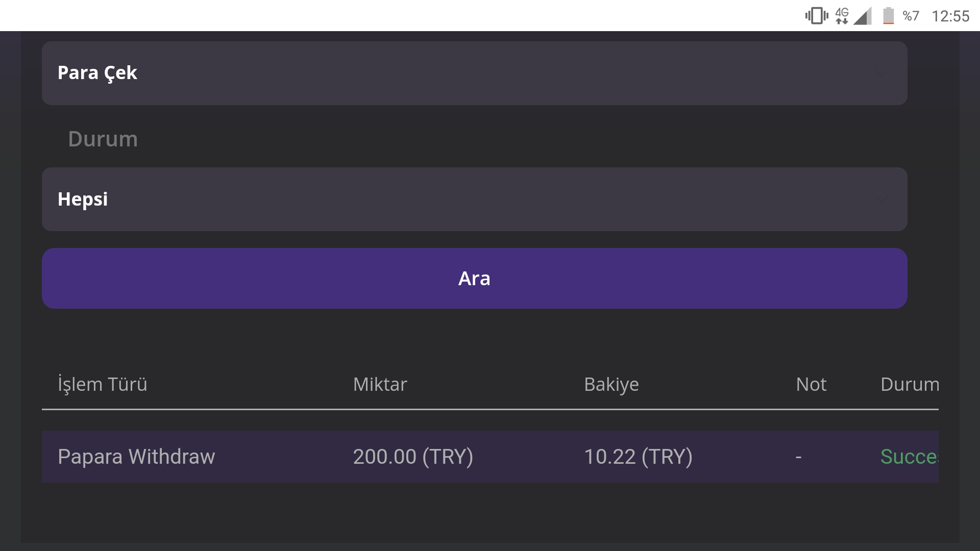Click the green Success status text
The height and width of the screenshot is (551, 980).
pos(909,457)
